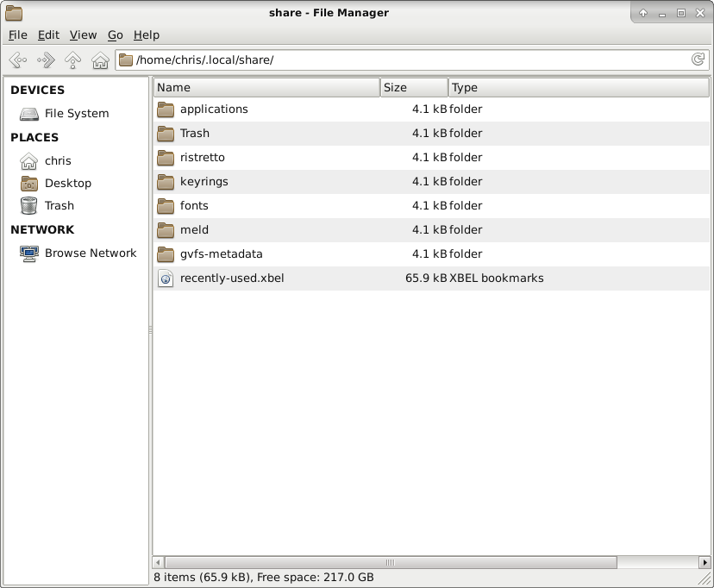The width and height of the screenshot is (714, 588).
Task: Select the recently-used.xbel file icon
Action: [166, 278]
